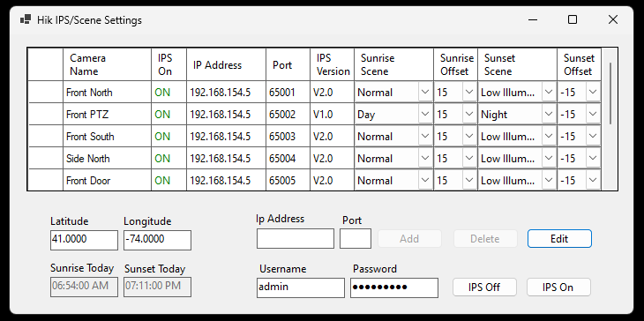Click port cell 65002
Viewport: 644px width, 321px height.
point(288,114)
